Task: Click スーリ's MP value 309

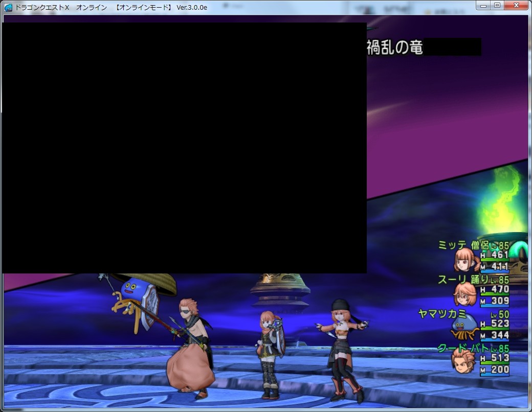Action: [x=500, y=301]
